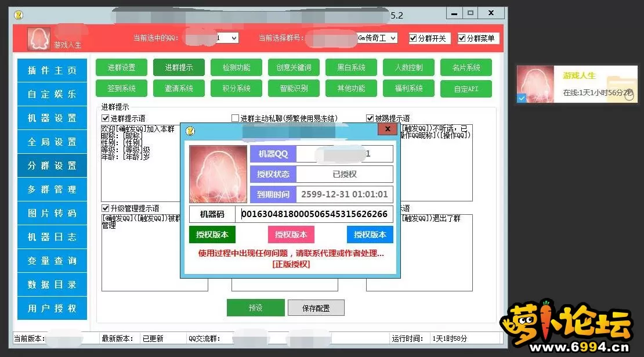Open 机器设置 in the sidebar
This screenshot has width=644, height=357.
pos(52,118)
